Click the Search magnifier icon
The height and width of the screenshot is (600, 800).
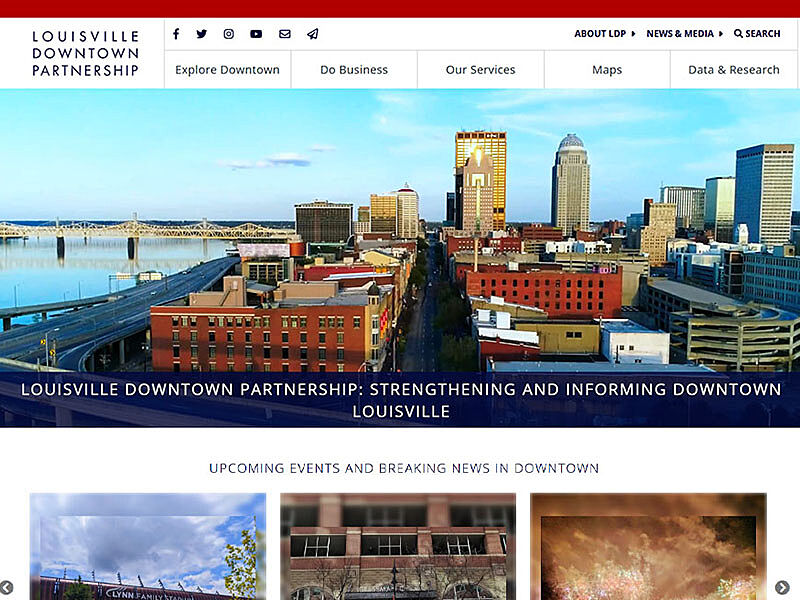(x=738, y=34)
